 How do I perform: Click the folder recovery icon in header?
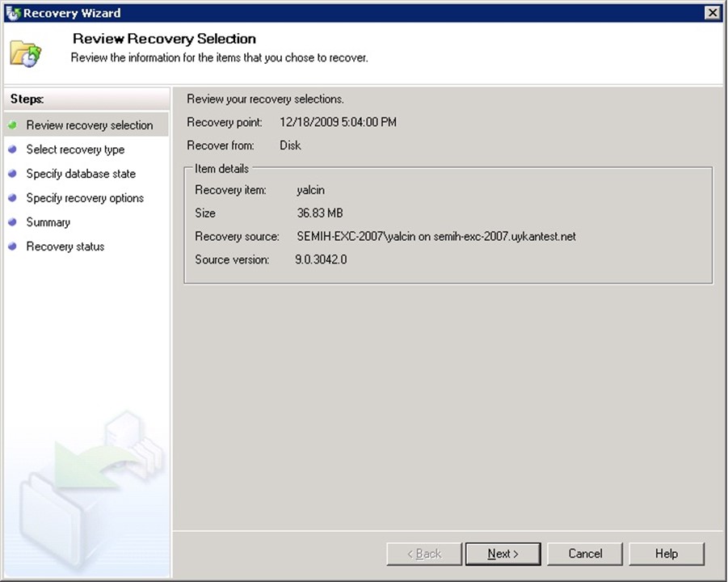[x=25, y=53]
